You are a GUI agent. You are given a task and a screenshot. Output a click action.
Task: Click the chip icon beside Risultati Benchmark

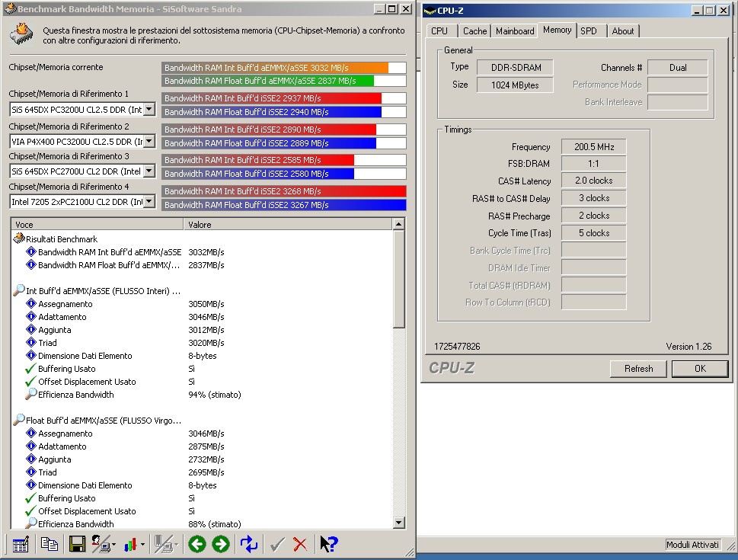(x=19, y=238)
